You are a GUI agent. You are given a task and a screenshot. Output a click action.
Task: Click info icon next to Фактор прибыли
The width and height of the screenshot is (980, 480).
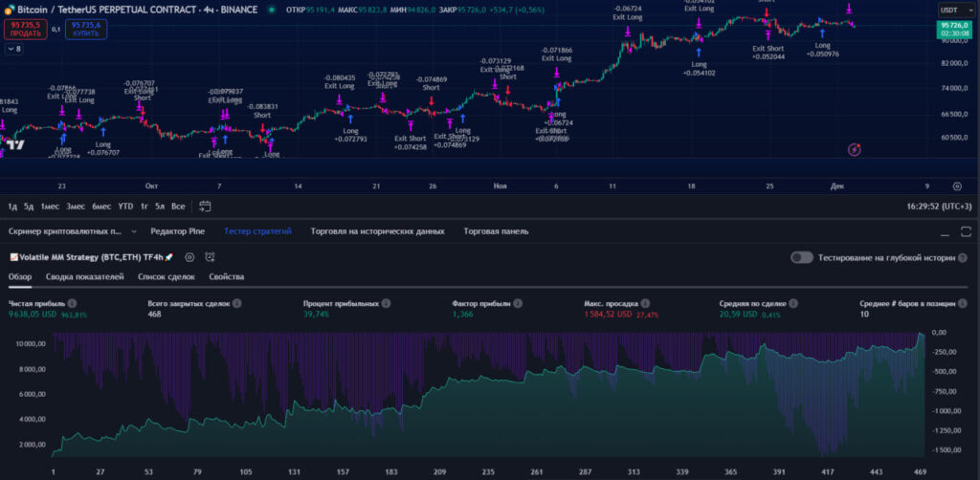click(518, 303)
